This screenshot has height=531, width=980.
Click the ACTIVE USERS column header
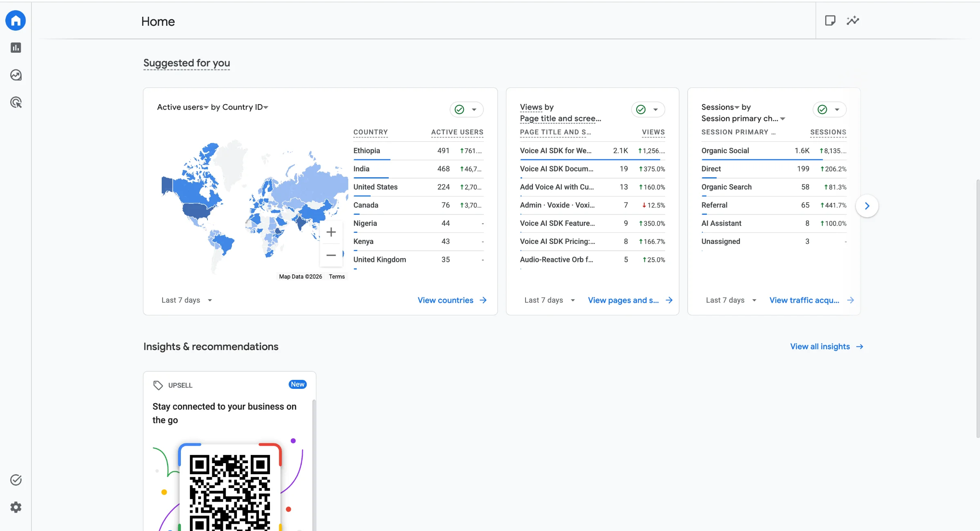coord(457,132)
